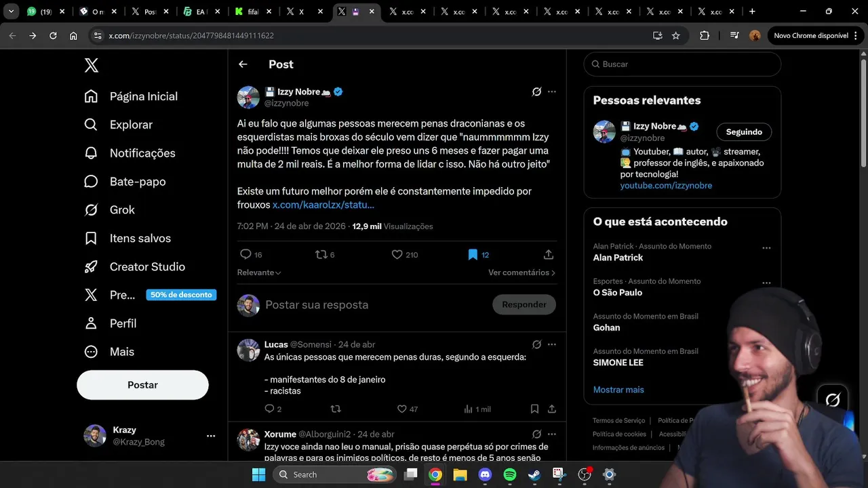Repost Lucas's reply
This screenshot has height=488, width=868.
(335, 409)
